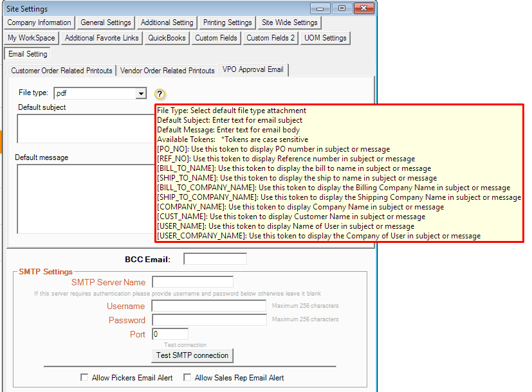Click into the BCC Email field
This screenshot has height=392, width=532.
[x=215, y=259]
